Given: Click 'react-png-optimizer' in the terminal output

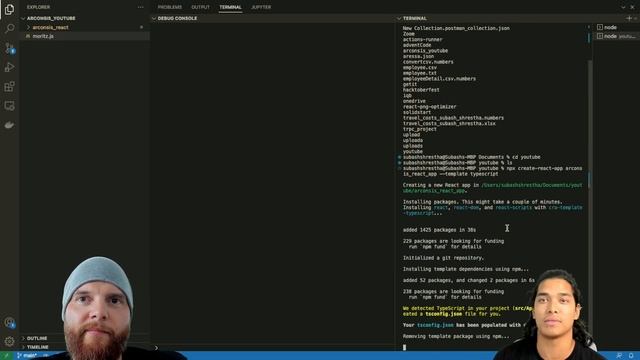Looking at the screenshot, I should 429,107.
